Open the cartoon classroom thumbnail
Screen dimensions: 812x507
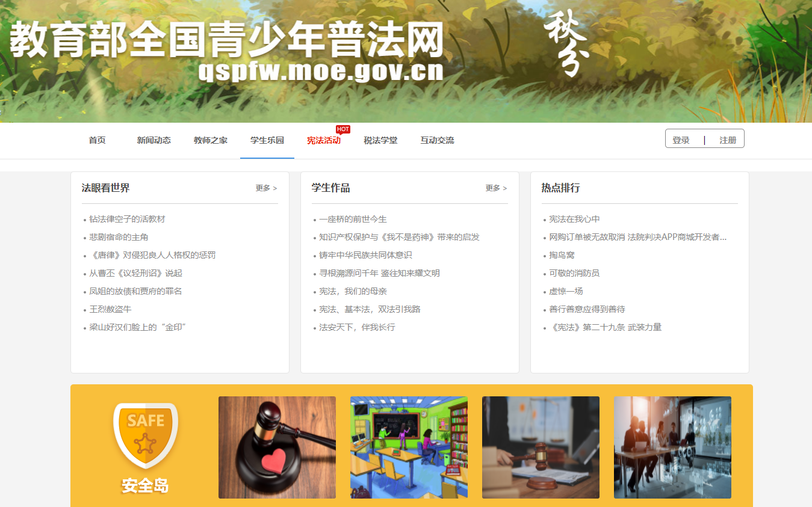pos(409,447)
